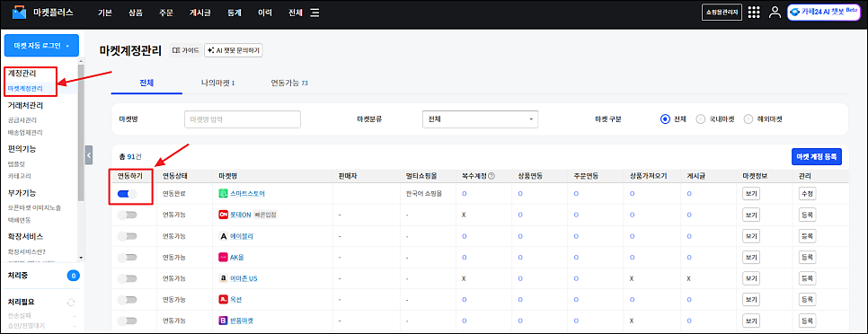Click the 아마존 US market icon
The width and height of the screenshot is (868, 334).
click(223, 278)
